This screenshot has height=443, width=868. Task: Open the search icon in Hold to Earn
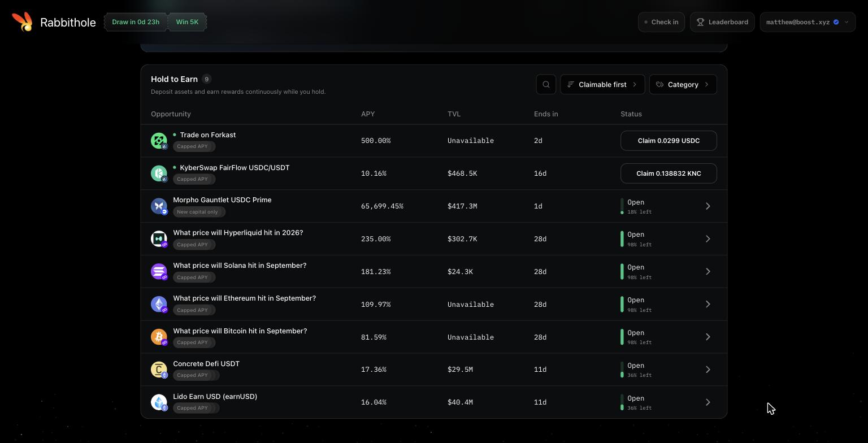(x=546, y=84)
